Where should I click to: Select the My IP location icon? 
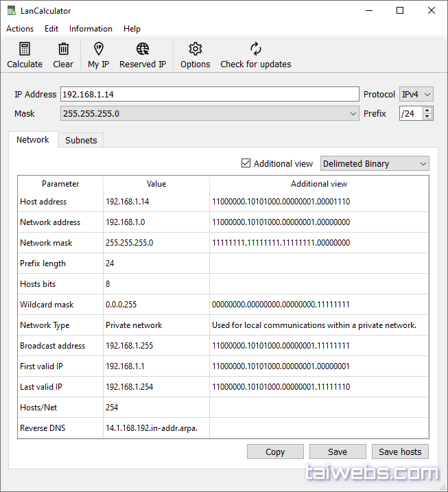click(x=98, y=49)
